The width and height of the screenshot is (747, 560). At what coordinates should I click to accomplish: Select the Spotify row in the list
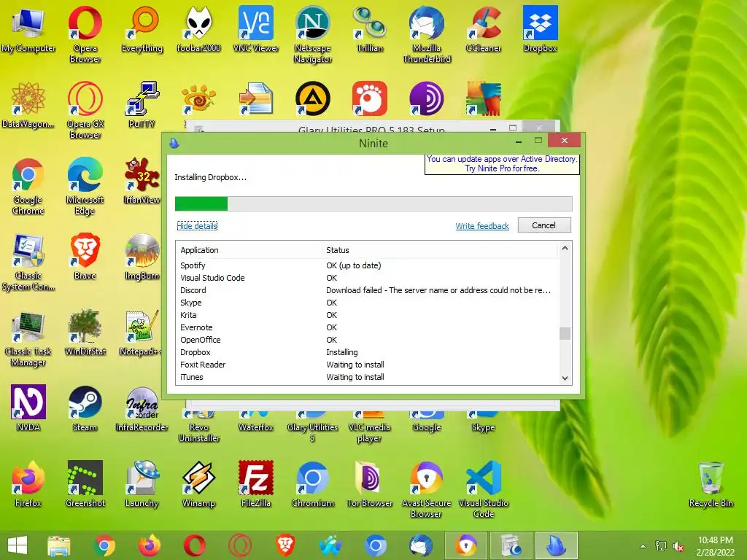click(x=367, y=265)
